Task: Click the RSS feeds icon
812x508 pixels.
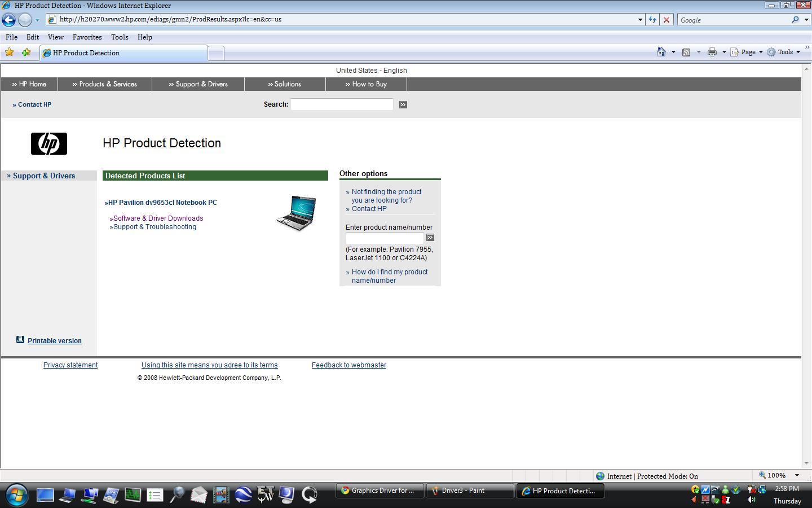Action: click(x=686, y=52)
